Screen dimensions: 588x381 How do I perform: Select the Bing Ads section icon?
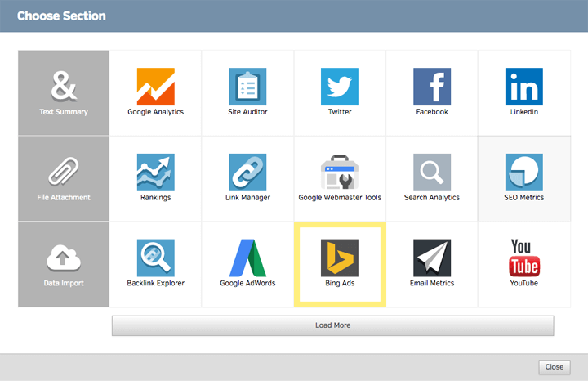pyautogui.click(x=340, y=258)
